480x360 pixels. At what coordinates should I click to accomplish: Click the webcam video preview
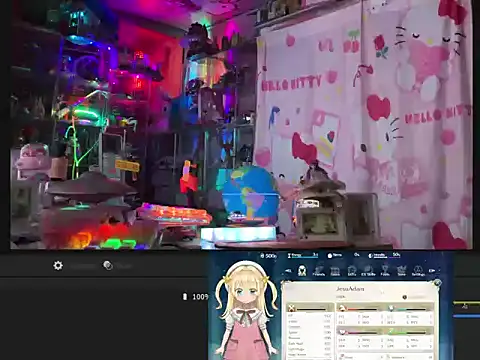(x=241, y=124)
